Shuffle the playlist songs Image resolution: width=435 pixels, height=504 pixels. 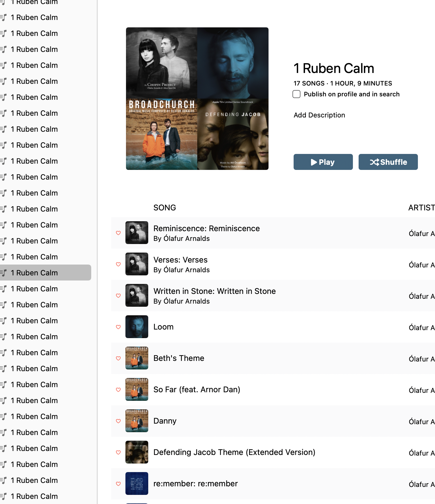[388, 162]
